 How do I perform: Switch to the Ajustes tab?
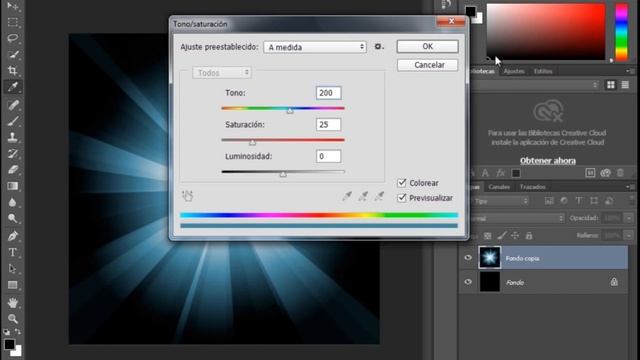514,71
